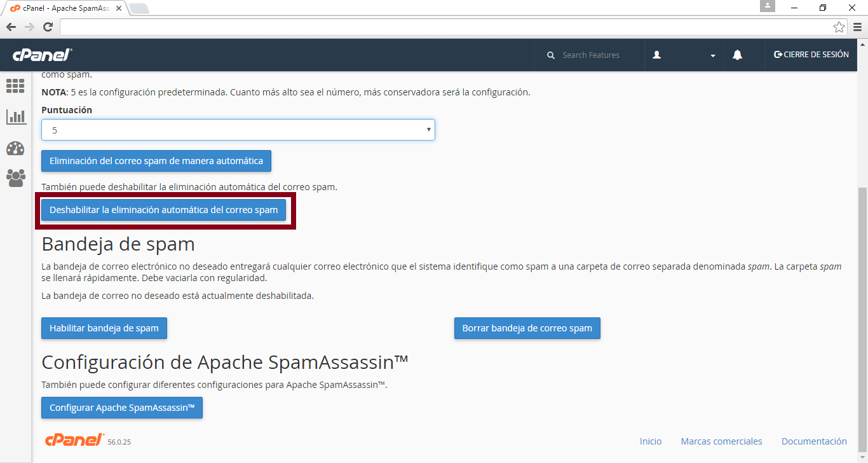Screen dimensions: 868x463
Task: Click the browser reload icon
Action: (x=48, y=27)
